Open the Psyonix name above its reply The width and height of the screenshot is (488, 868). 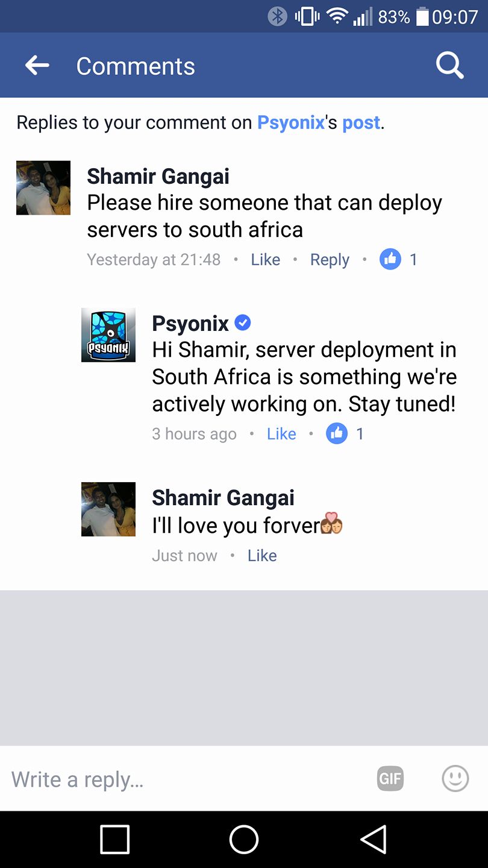(190, 324)
